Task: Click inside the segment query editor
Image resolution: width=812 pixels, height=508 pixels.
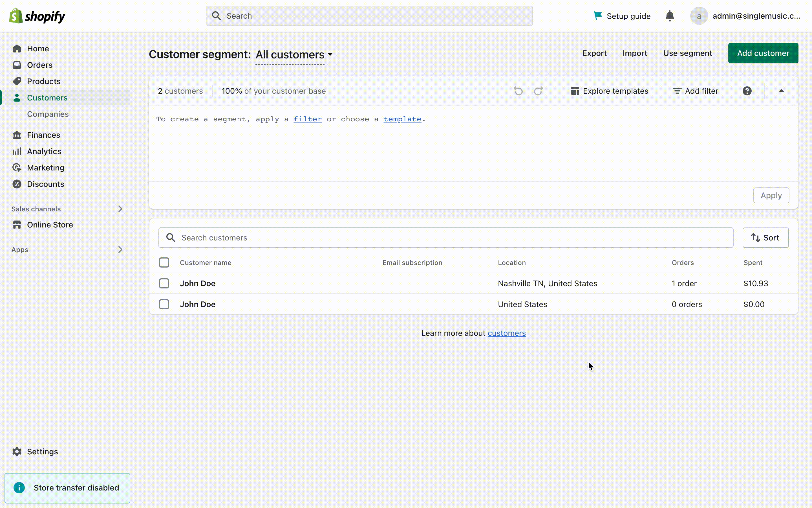Action: (473, 144)
